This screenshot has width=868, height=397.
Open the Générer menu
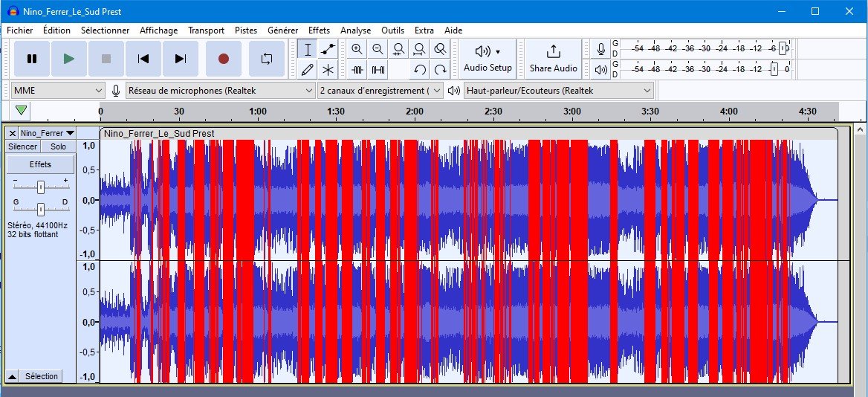click(283, 30)
